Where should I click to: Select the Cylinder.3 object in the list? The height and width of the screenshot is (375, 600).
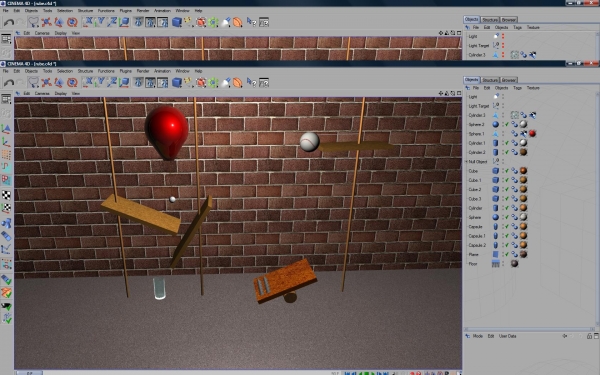pyautogui.click(x=477, y=115)
